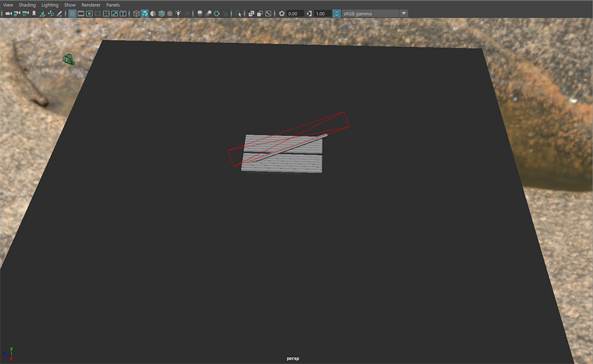Screen dimensions: 593x364
Task: Toggle the viewport Grid display
Action: click(x=72, y=14)
